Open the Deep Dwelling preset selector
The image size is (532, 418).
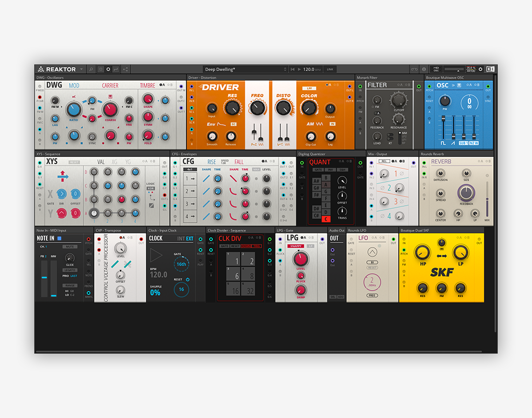246,69
